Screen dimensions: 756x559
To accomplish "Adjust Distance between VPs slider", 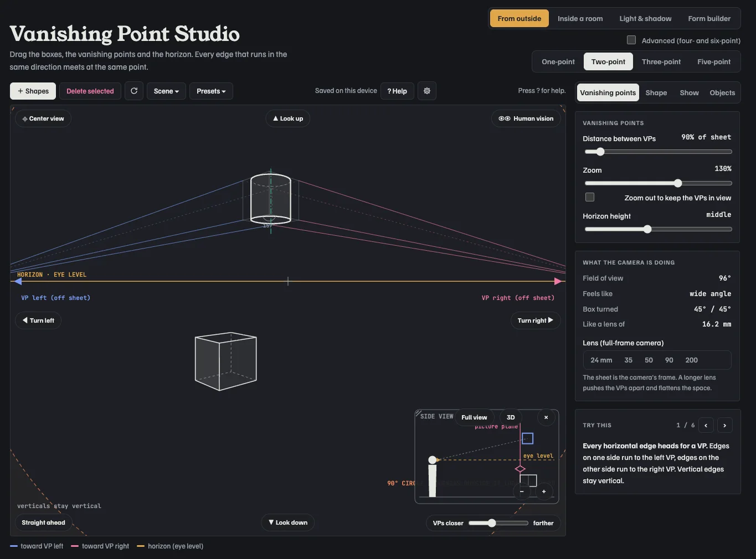I will click(x=659, y=152).
